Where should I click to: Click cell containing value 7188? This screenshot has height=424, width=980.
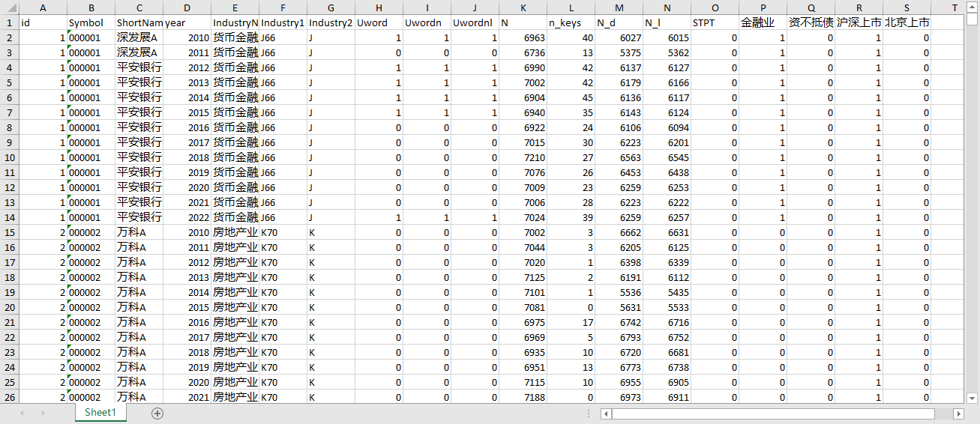(x=523, y=397)
